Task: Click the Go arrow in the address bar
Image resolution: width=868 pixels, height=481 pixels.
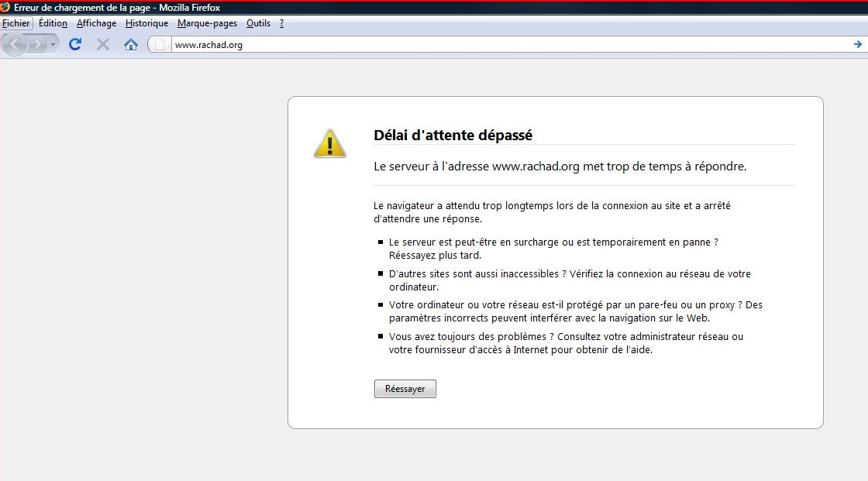Action: coord(857,44)
